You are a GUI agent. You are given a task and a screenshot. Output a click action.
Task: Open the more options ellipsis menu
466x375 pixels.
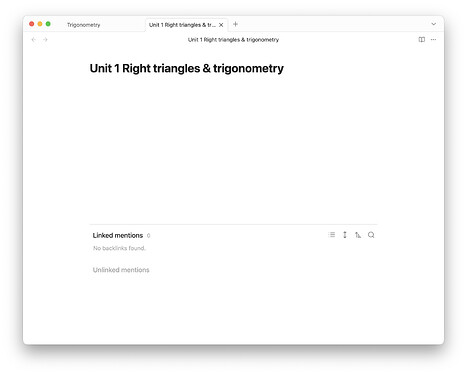[x=433, y=40]
